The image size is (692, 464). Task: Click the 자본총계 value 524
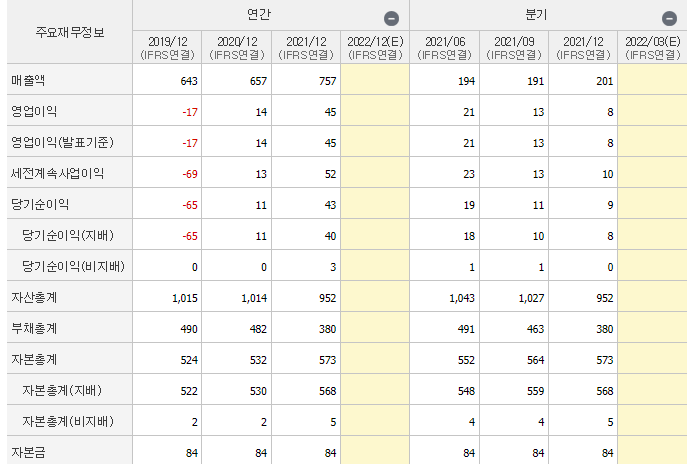click(x=189, y=360)
